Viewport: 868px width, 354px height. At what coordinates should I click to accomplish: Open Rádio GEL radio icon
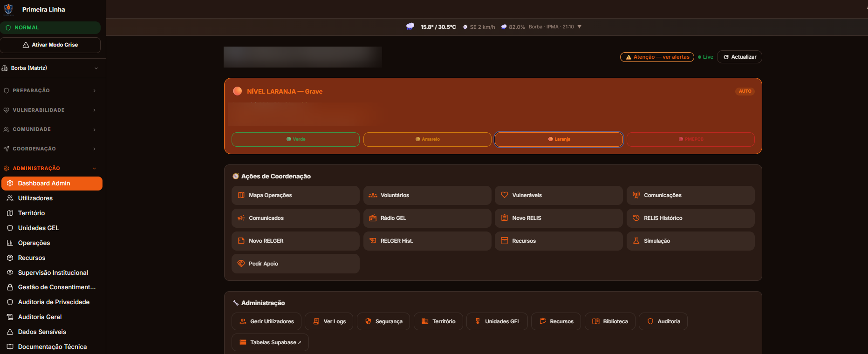click(x=373, y=218)
